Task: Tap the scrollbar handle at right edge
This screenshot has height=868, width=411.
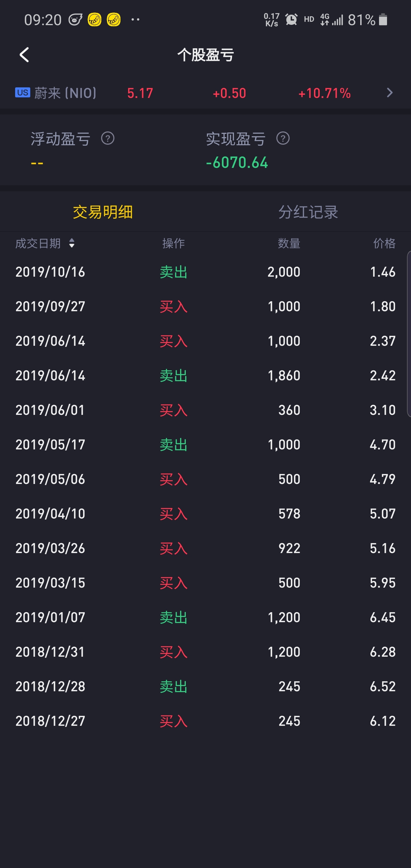Action: [x=409, y=333]
